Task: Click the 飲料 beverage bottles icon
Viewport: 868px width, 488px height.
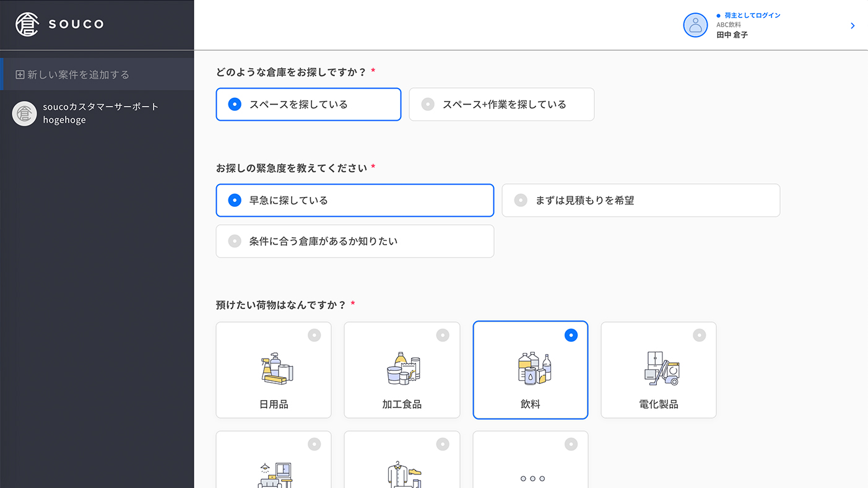Action: pos(530,370)
